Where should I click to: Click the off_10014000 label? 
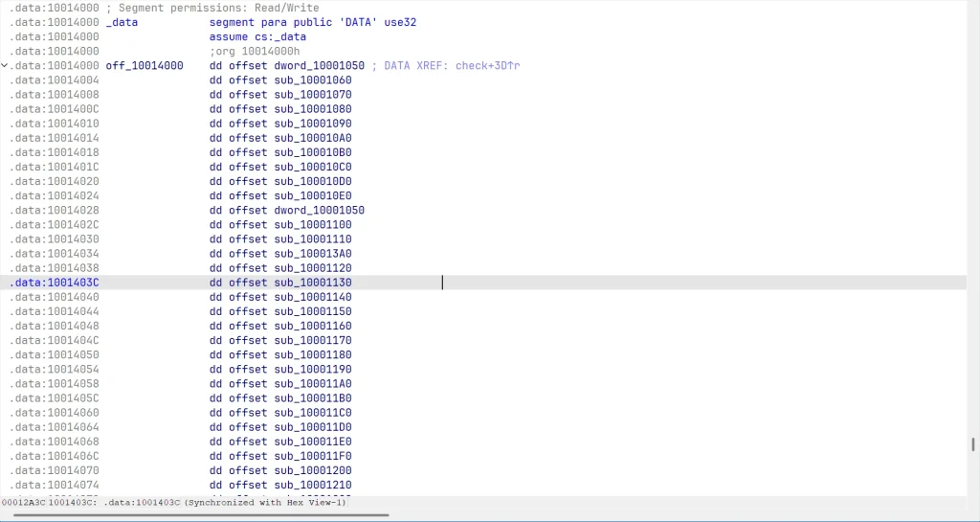point(144,66)
